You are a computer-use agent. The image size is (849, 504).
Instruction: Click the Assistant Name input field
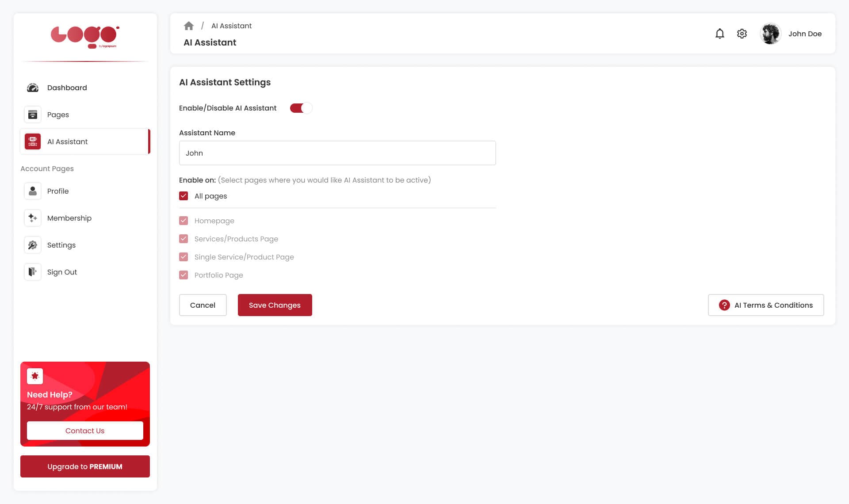click(337, 153)
